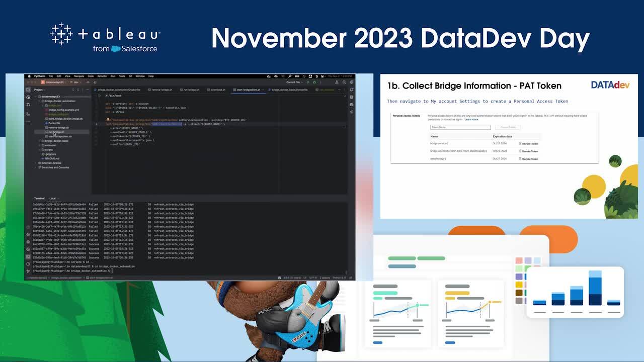Open the Database tool window icon
Screen dimensions: 644x362
click(352, 98)
